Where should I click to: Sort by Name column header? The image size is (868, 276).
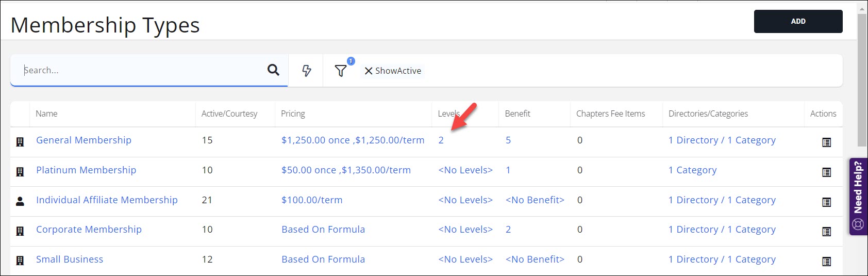pos(46,113)
